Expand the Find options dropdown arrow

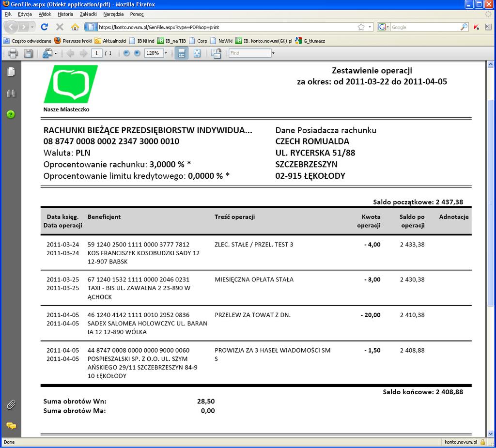pos(273,53)
